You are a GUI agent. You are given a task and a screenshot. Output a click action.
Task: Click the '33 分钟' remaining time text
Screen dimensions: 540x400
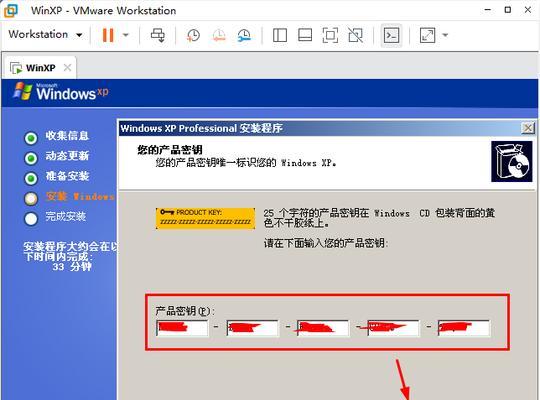click(72, 266)
